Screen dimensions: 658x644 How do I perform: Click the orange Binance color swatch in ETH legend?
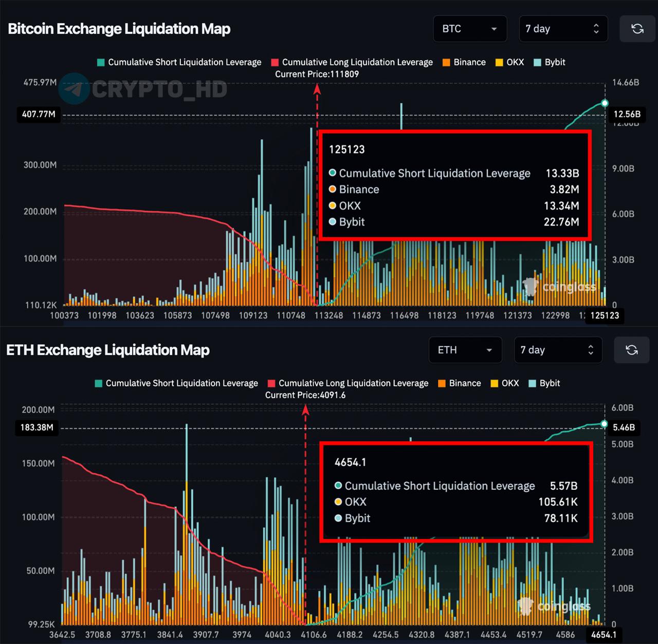point(442,383)
